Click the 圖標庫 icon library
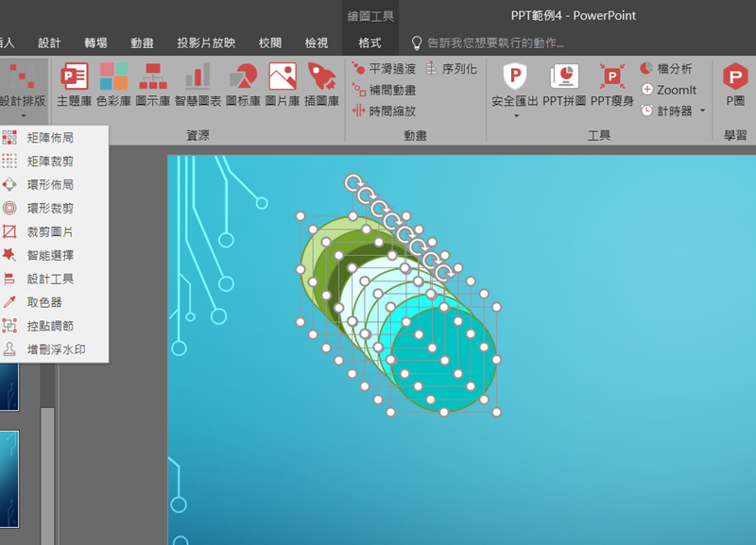The height and width of the screenshot is (545, 756). point(243,84)
